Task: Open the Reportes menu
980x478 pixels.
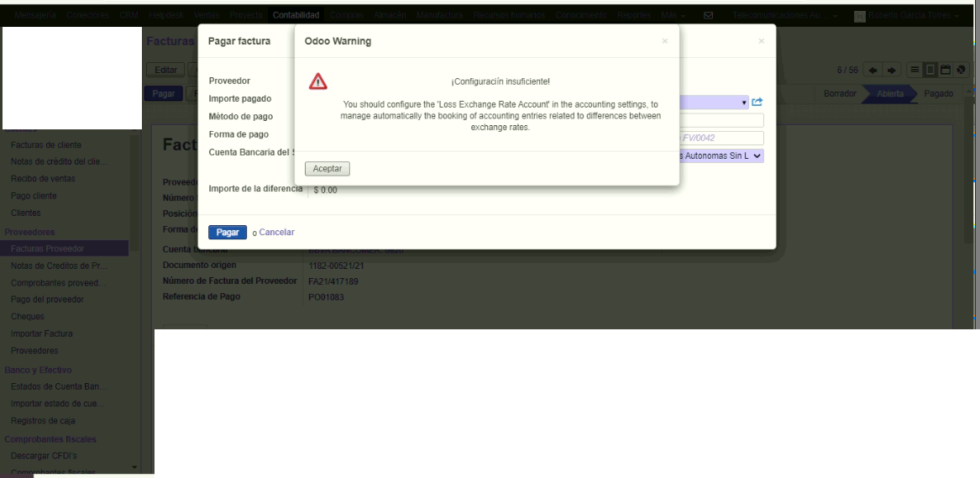Action: (x=634, y=15)
